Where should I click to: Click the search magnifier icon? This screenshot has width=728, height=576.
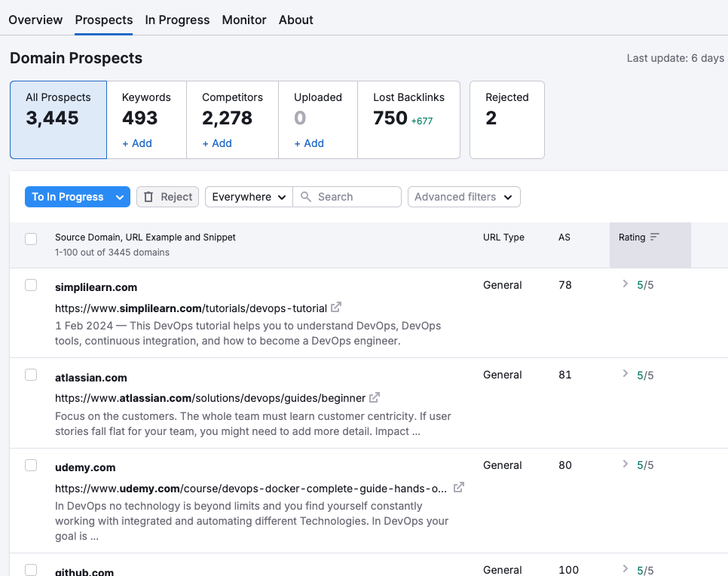304,196
